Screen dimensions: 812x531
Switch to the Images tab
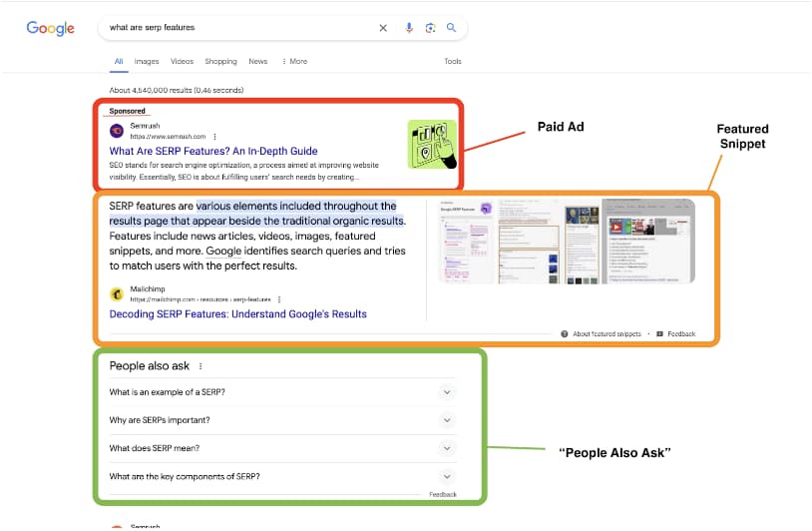coord(147,62)
